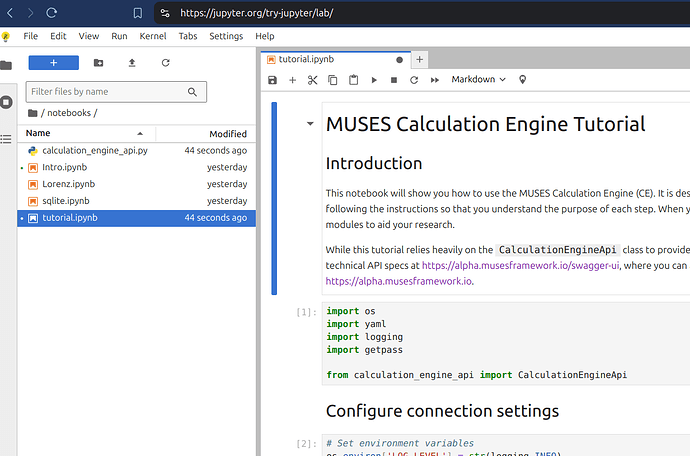Image resolution: width=690 pixels, height=456 pixels.
Task: Add a new tab with the plus button
Action: pos(420,59)
